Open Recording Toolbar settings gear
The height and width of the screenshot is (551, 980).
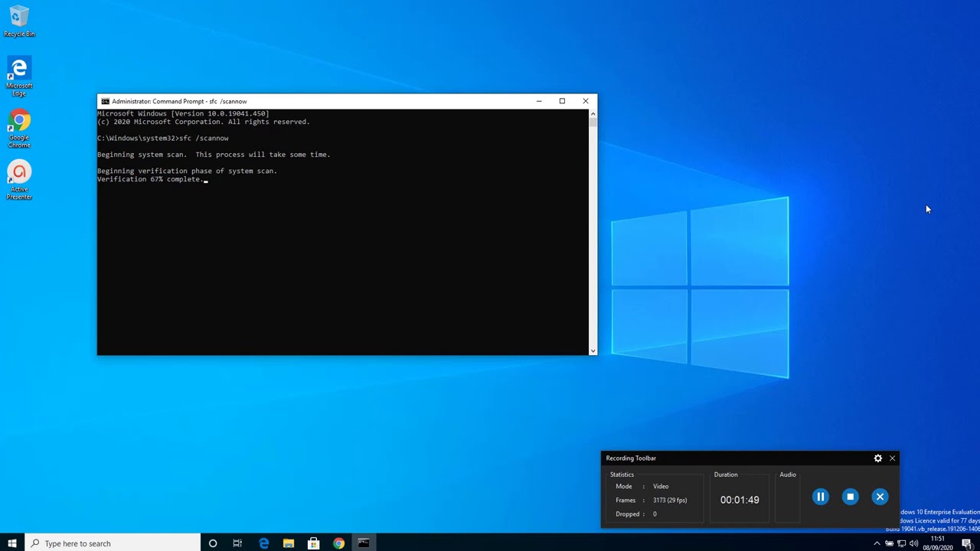click(x=878, y=458)
